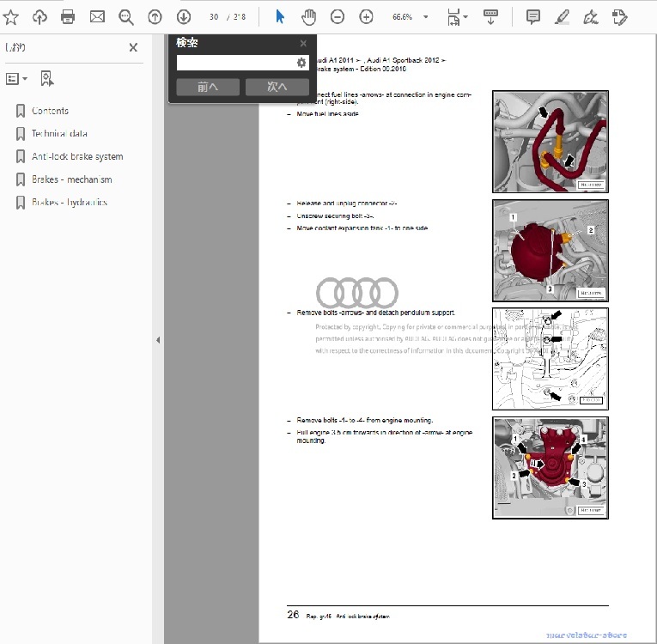Click the stamp tool icon
The width and height of the screenshot is (657, 644).
(x=619, y=17)
